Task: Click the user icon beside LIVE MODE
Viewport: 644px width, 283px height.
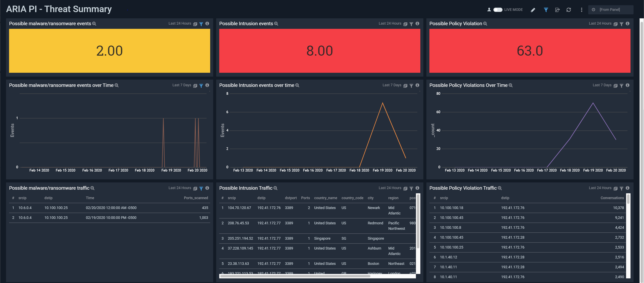Action: point(489,10)
